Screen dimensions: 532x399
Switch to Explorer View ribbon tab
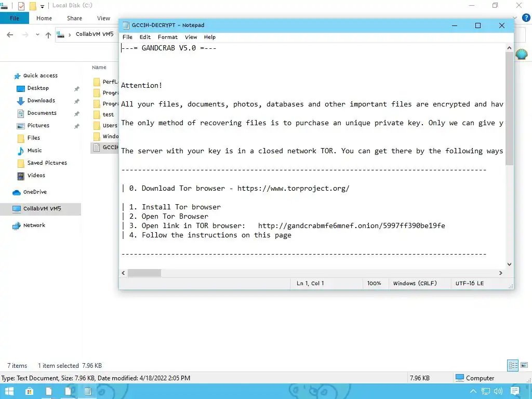point(103,18)
